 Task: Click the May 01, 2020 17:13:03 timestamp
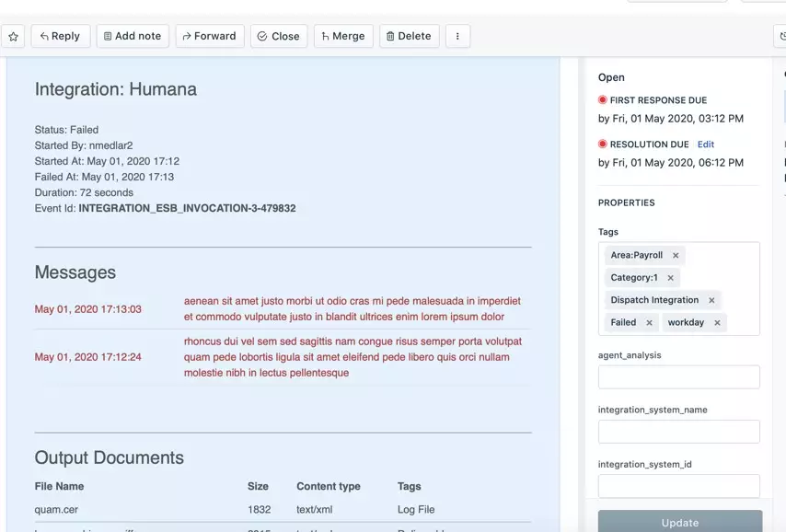pyautogui.click(x=88, y=309)
